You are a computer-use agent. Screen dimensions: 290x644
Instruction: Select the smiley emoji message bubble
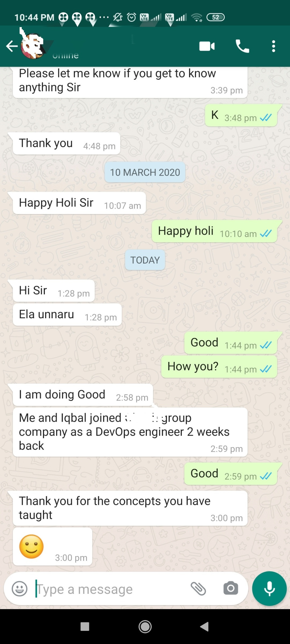pos(52,546)
